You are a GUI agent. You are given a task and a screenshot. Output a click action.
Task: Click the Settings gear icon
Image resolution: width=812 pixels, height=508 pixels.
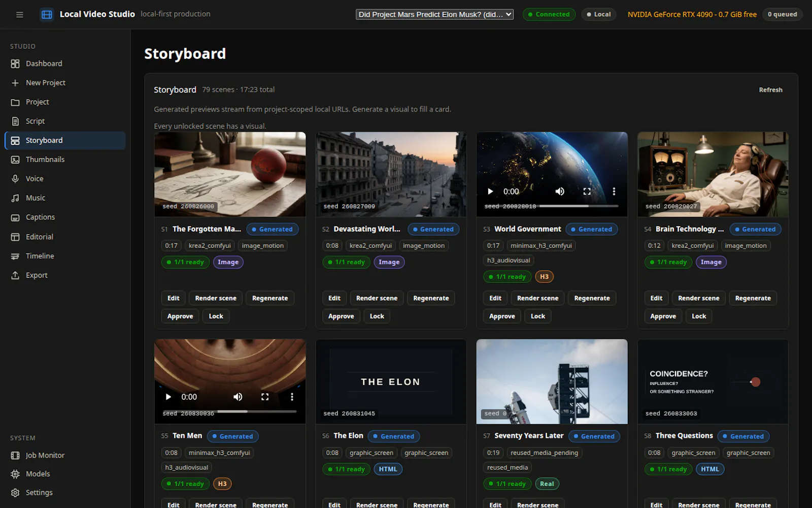[x=15, y=493]
